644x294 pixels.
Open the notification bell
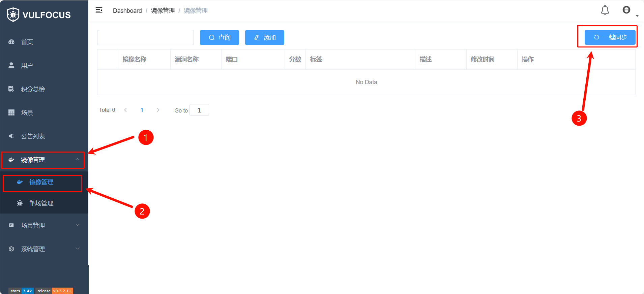(x=605, y=10)
